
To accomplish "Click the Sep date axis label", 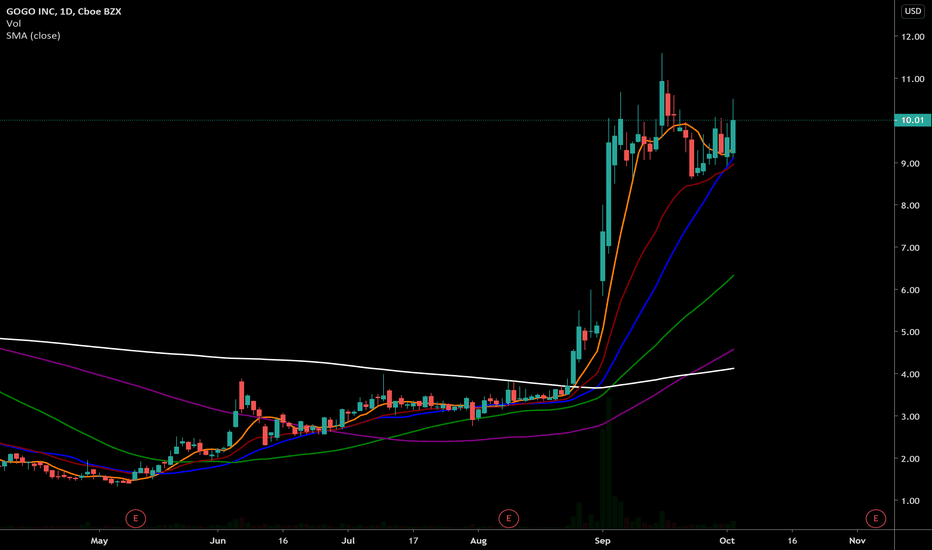I will [x=603, y=541].
